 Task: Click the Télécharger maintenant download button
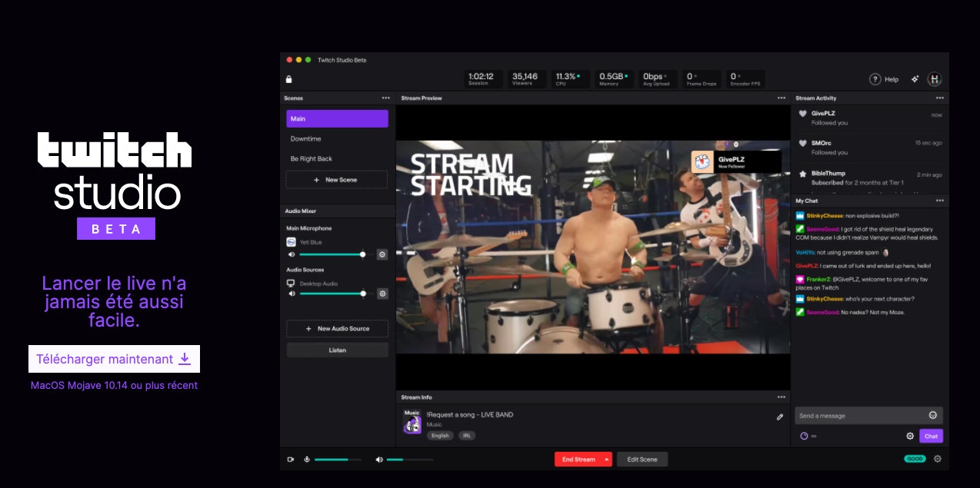pyautogui.click(x=114, y=359)
